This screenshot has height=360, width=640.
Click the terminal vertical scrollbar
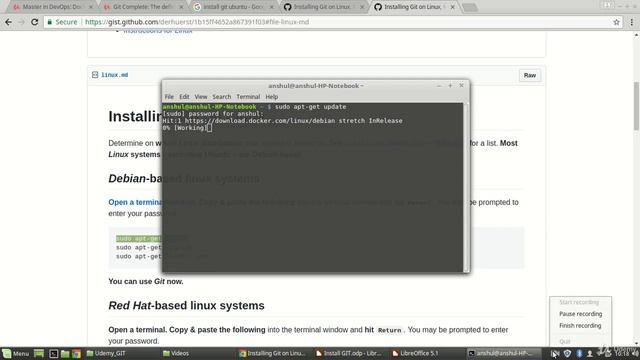pyautogui.click(x=466, y=187)
